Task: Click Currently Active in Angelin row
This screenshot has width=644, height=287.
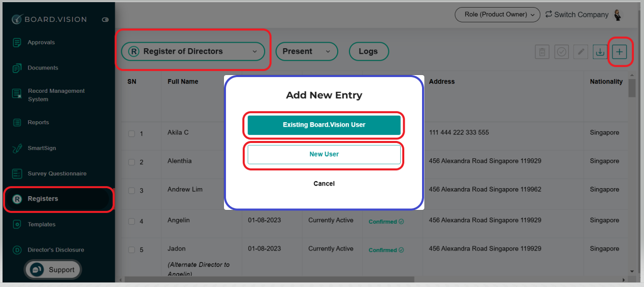Action: click(331, 221)
